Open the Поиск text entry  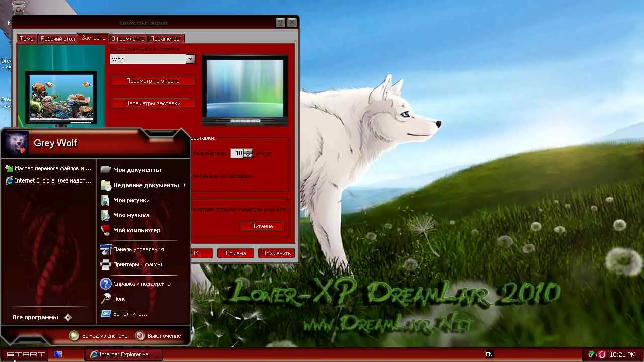pos(121,299)
